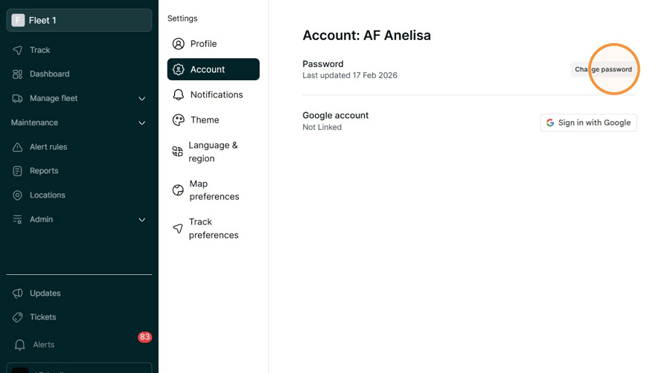Open the Admin section
Image resolution: width=670 pixels, height=373 pixels.
[x=41, y=219]
